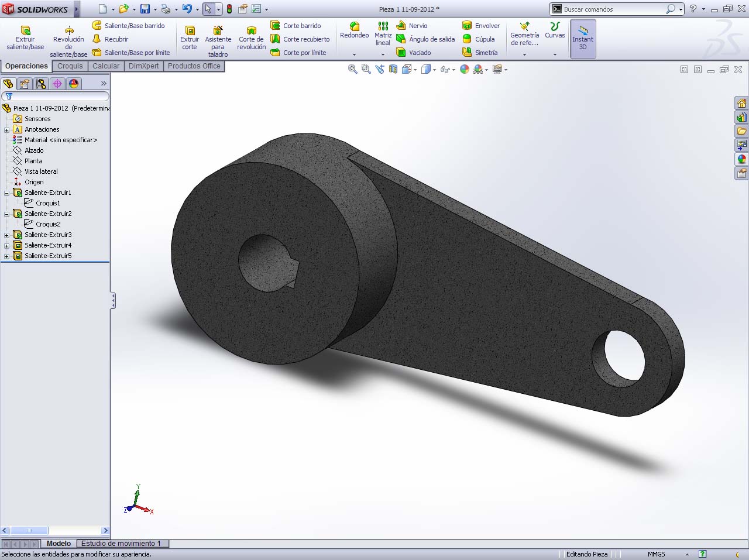Select the Recubrir tool
The height and width of the screenshot is (560, 749).
(111, 39)
